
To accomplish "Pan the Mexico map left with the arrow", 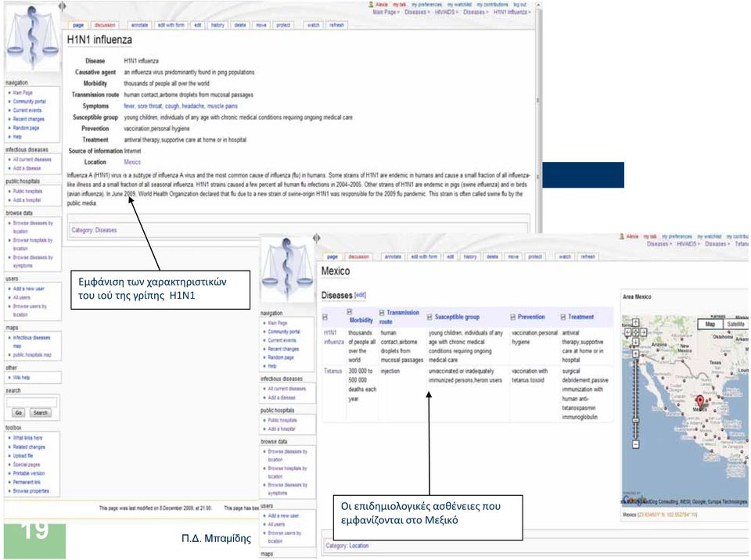I will (x=628, y=332).
